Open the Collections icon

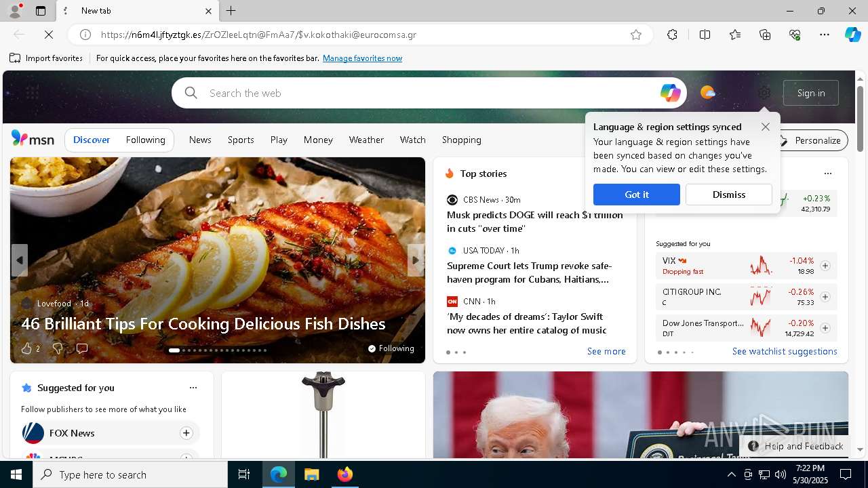pyautogui.click(x=765, y=35)
